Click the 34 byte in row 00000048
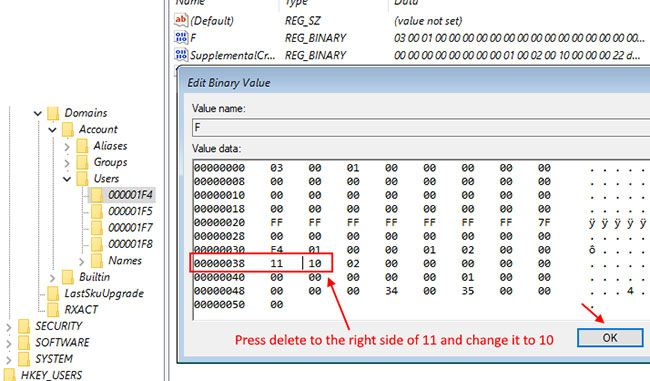 391,291
